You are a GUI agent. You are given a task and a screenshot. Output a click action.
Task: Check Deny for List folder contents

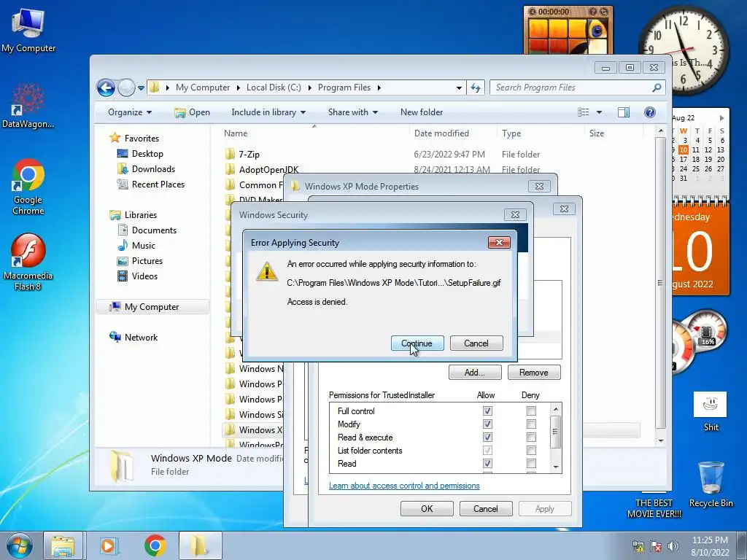(531, 451)
